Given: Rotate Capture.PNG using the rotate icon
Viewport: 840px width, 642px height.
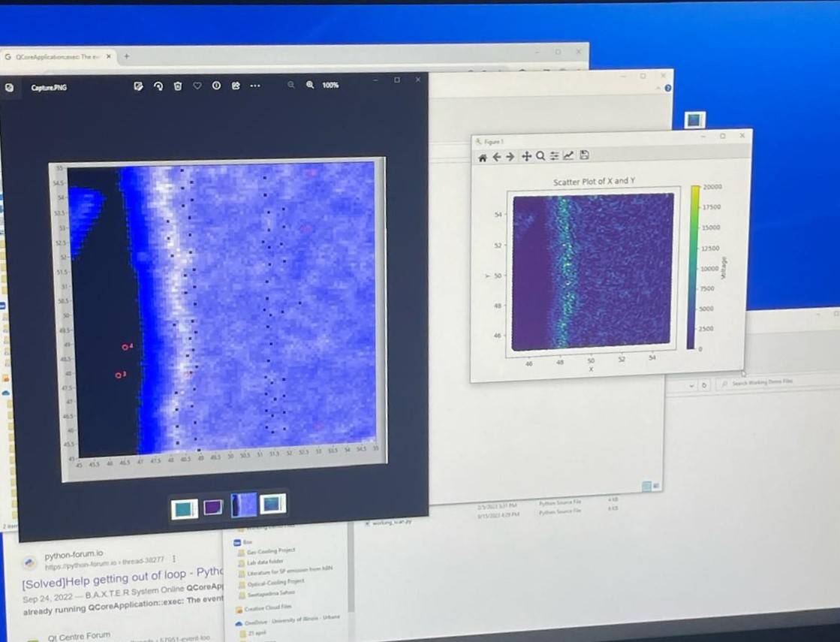Looking at the screenshot, I should coord(158,86).
